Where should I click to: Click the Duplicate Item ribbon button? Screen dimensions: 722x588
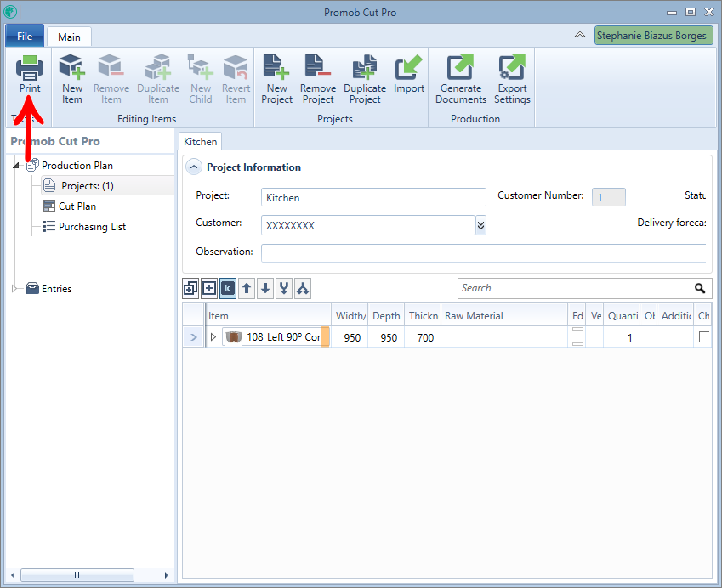tap(158, 79)
